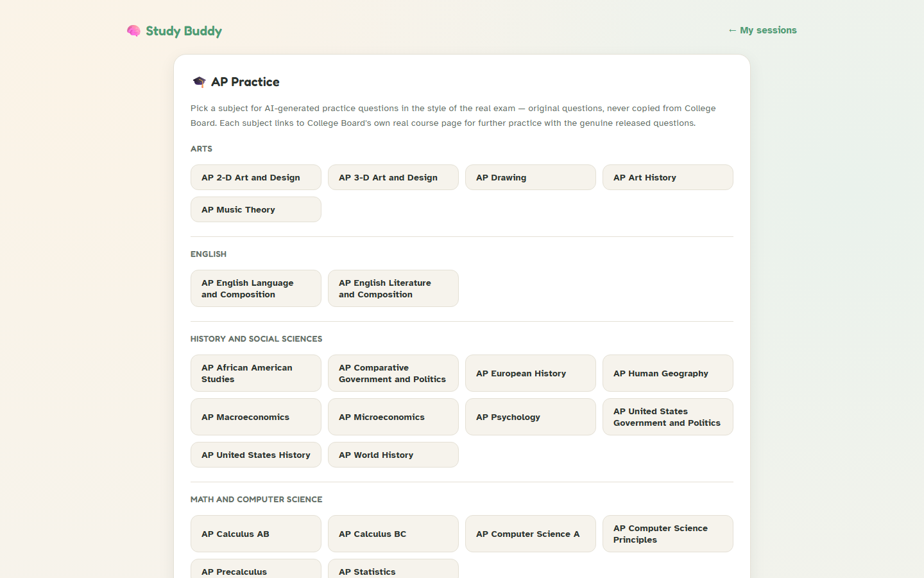Open AP Computer Science Principles
The height and width of the screenshot is (578, 924).
click(x=668, y=534)
